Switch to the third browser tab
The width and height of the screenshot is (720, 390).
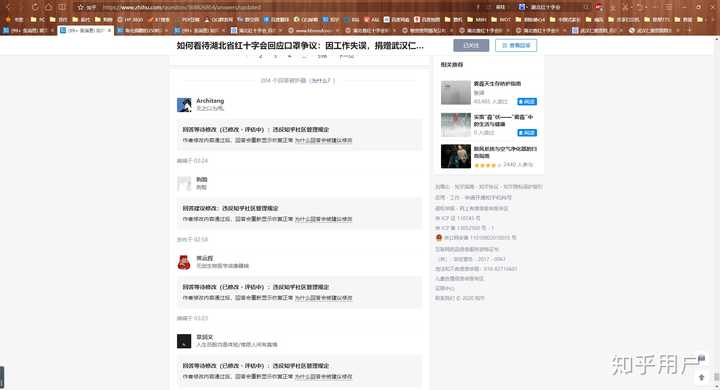(142, 30)
